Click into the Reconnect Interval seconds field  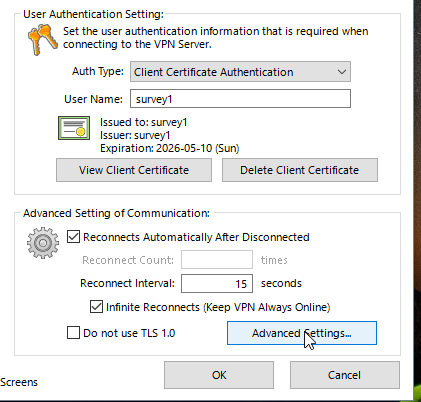pyautogui.click(x=217, y=283)
